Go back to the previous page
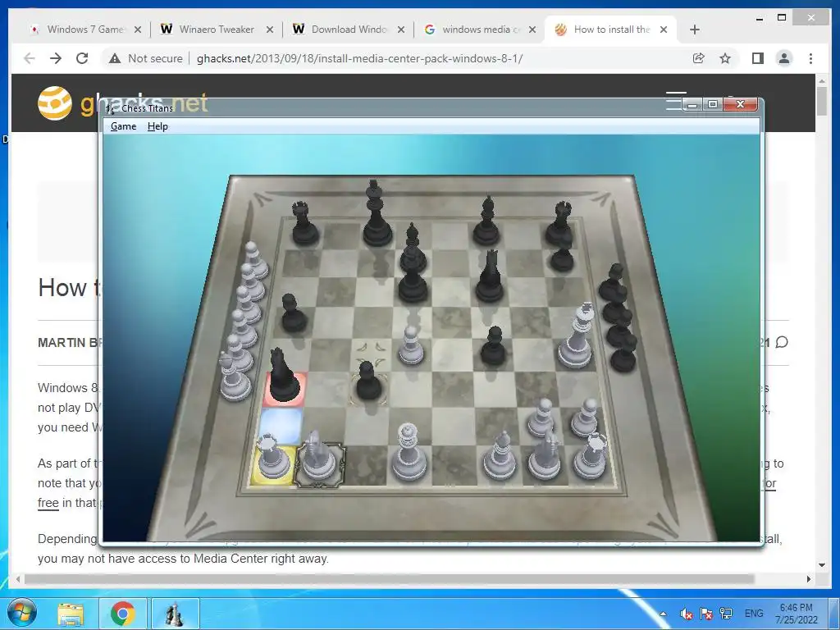This screenshot has height=630, width=840. (x=30, y=58)
